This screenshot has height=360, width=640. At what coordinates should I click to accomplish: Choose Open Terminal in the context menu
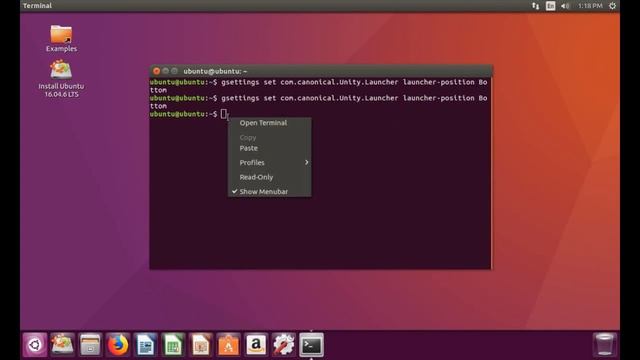tap(269, 123)
